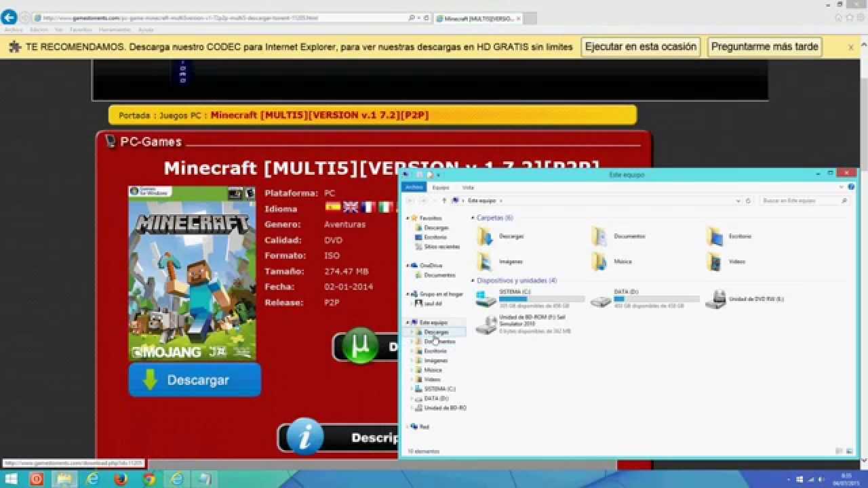Screen dimensions: 868x488
Task: Collapse the OneDrive tree node
Action: click(x=408, y=266)
